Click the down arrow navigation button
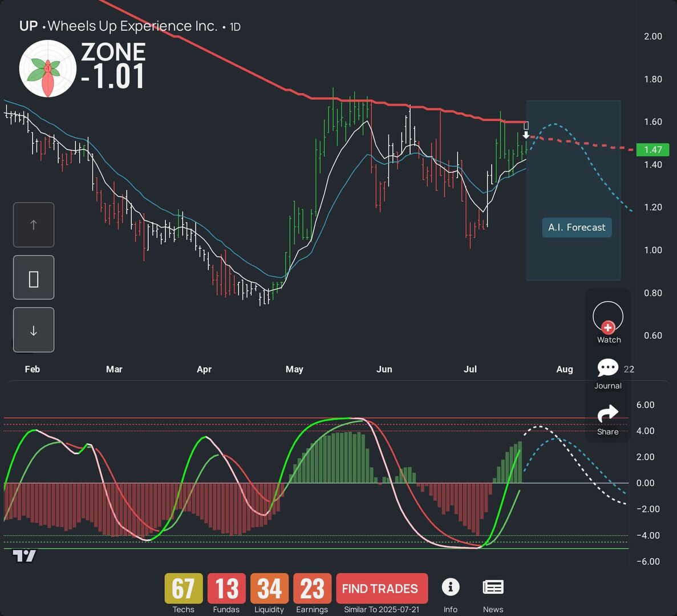677x616 pixels. pos(34,330)
